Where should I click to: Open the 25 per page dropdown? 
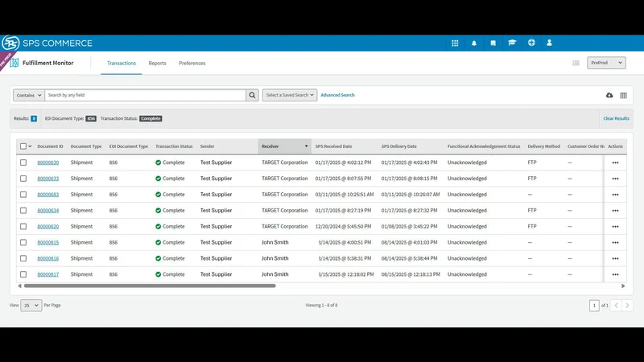31,306
